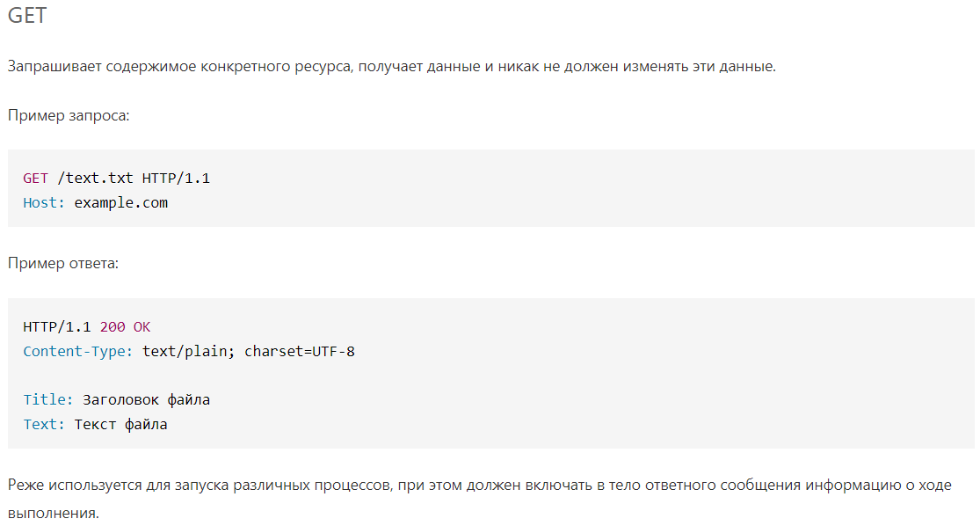
Task: Click the sentence starting 'Запрашивает содержимое'
Action: pyautogui.click(x=392, y=66)
